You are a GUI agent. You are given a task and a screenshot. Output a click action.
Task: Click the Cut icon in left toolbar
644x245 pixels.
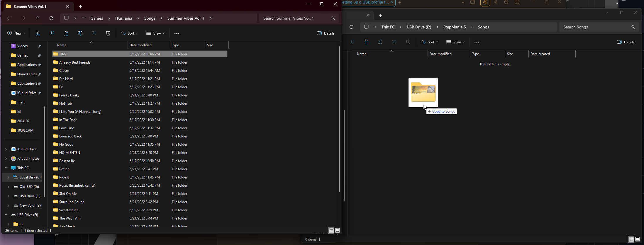click(x=38, y=33)
